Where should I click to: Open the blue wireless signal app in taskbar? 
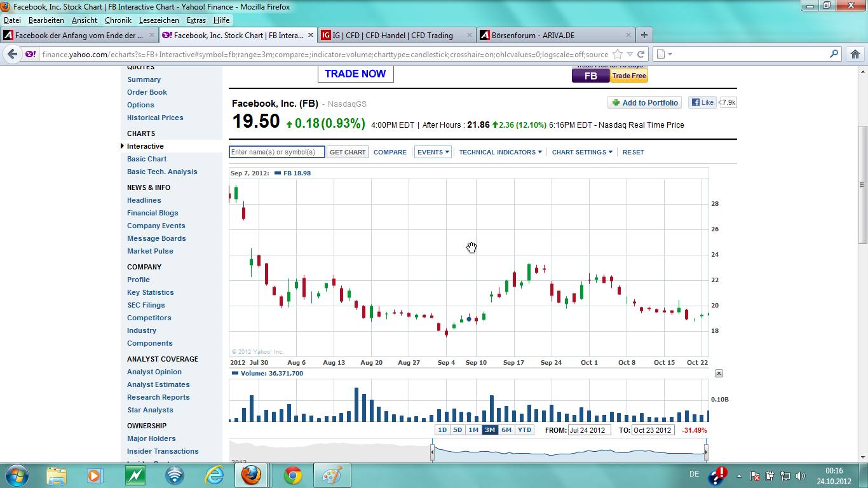click(x=174, y=475)
